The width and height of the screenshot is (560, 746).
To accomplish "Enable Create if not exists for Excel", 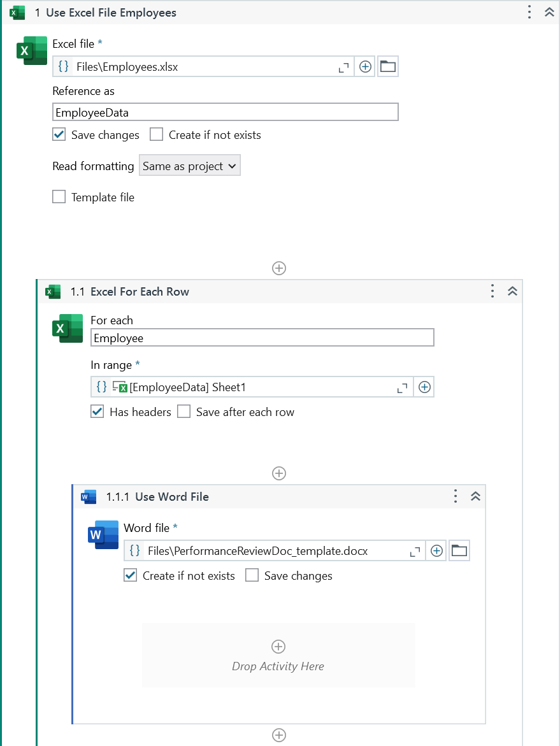I will click(x=157, y=134).
